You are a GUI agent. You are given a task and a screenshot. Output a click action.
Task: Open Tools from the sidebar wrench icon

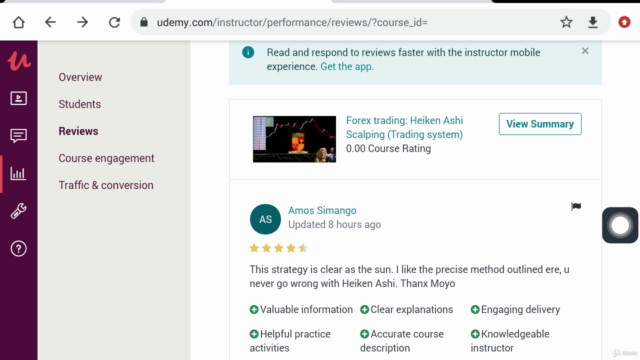click(x=18, y=211)
